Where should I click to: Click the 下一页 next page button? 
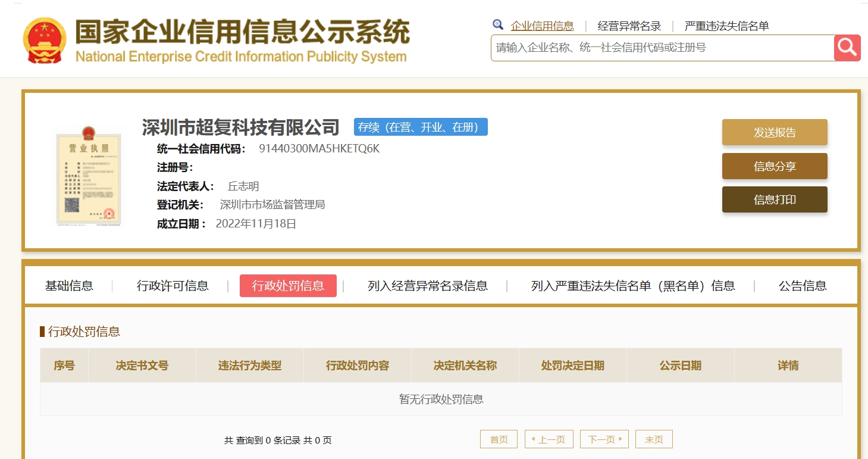[x=604, y=439]
